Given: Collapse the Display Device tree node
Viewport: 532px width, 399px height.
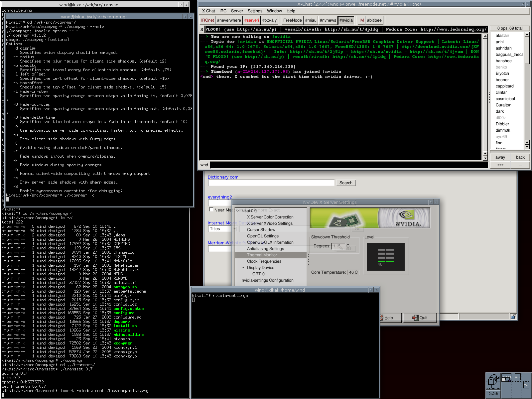Looking at the screenshot, I should click(x=243, y=268).
